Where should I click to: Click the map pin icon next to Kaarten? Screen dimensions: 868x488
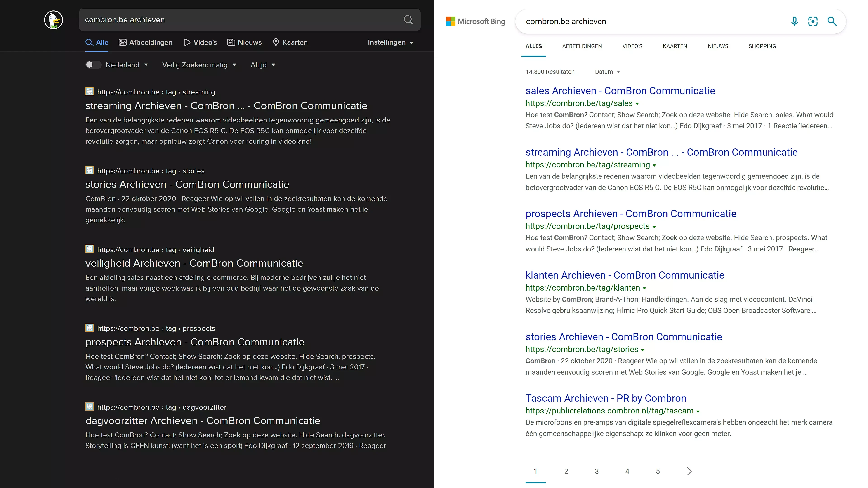pos(276,42)
